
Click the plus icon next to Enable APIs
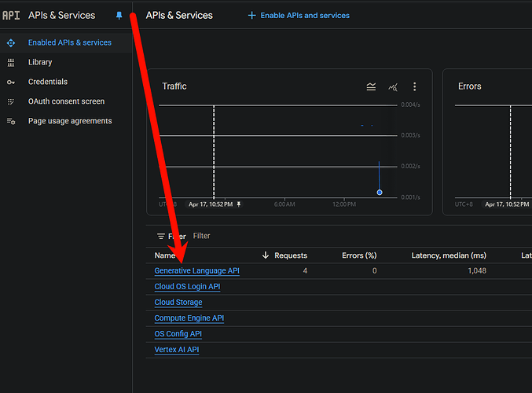[251, 16]
